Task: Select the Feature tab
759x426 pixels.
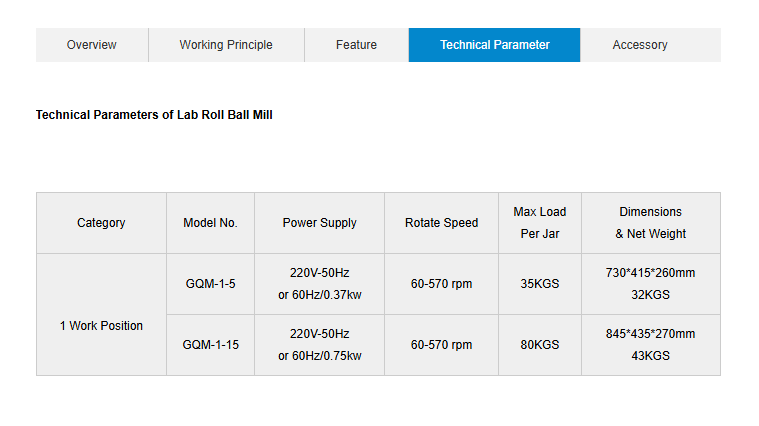Action: click(x=356, y=45)
